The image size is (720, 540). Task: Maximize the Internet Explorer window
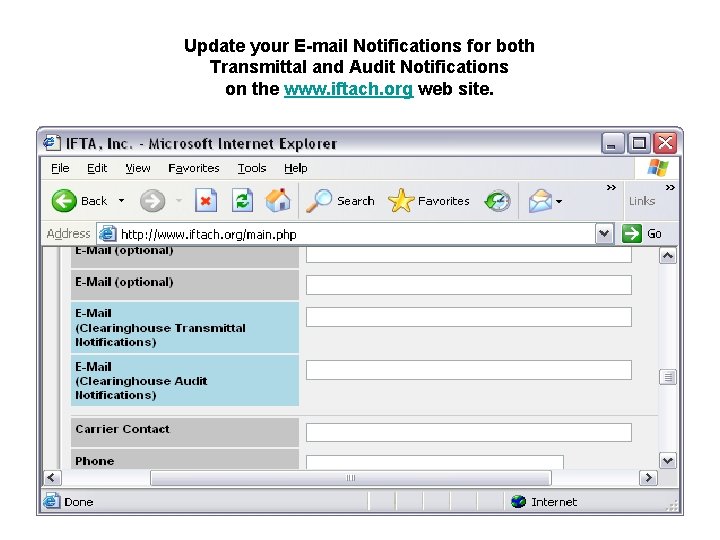[x=639, y=143]
